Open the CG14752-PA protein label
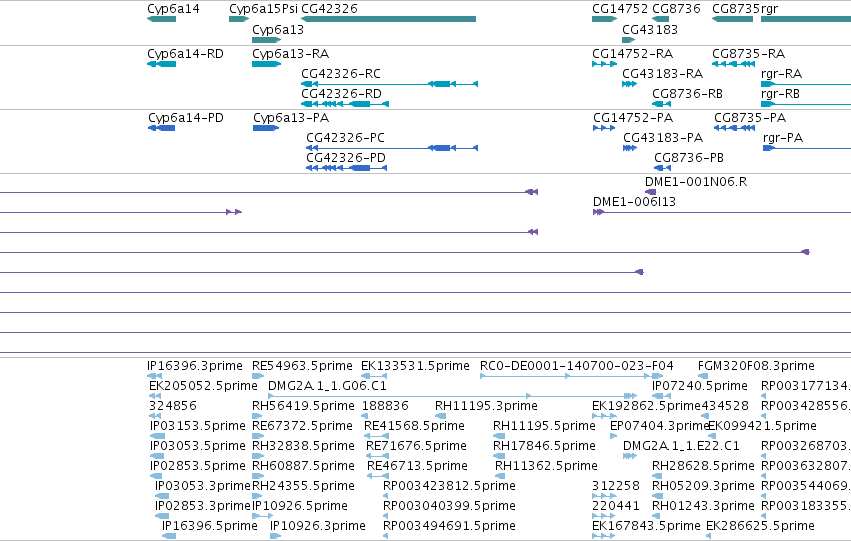 [633, 118]
